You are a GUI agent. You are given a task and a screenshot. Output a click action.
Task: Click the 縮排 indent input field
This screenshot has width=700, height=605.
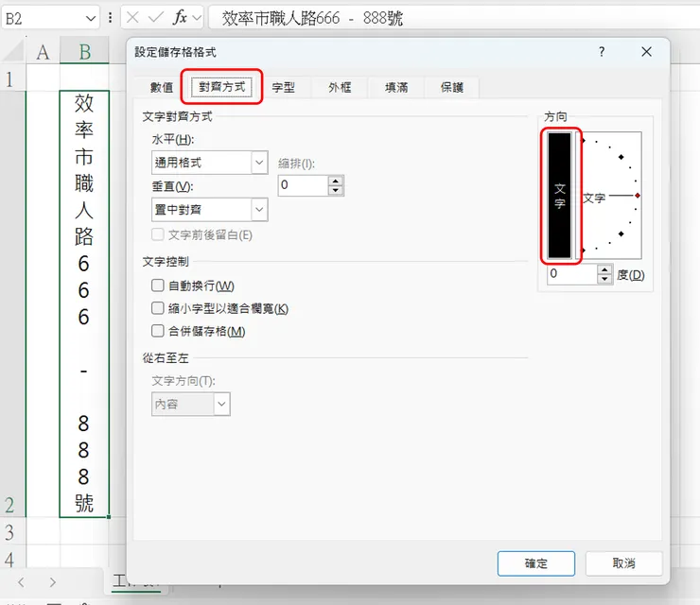[303, 185]
